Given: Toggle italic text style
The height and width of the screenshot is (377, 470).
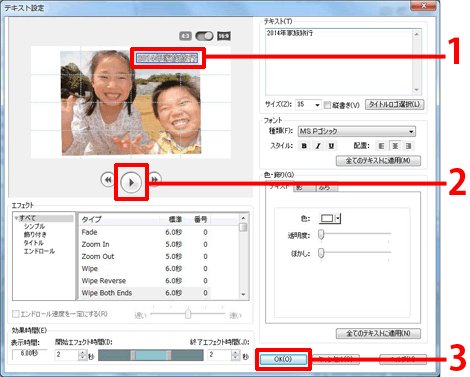Looking at the screenshot, I should (318, 146).
